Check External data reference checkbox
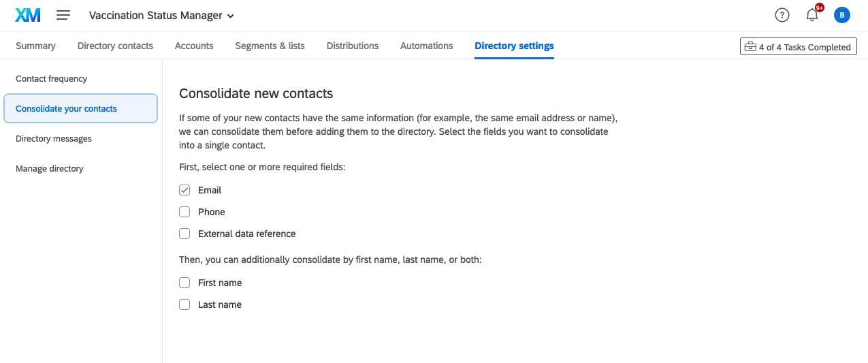868x363 pixels. [184, 234]
